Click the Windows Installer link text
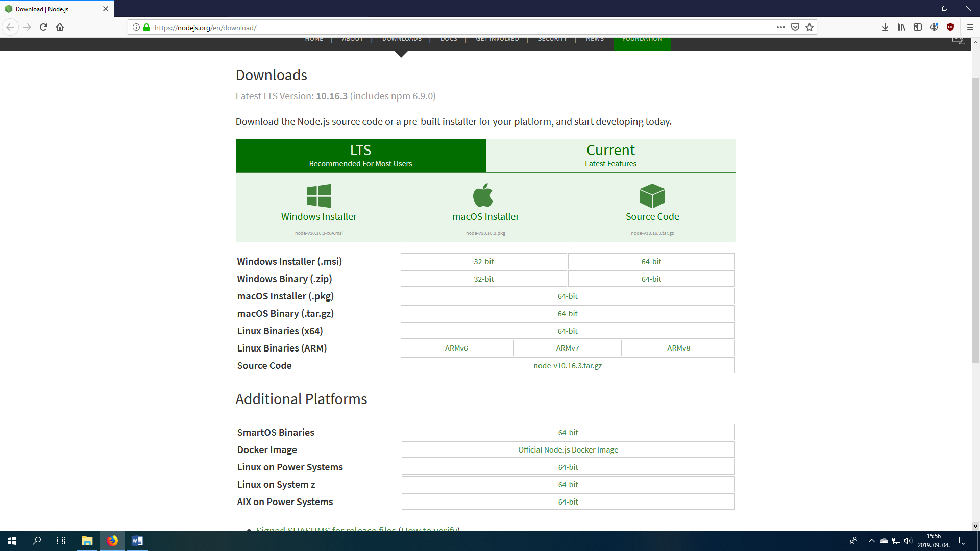This screenshot has height=551, width=980. pos(319,216)
